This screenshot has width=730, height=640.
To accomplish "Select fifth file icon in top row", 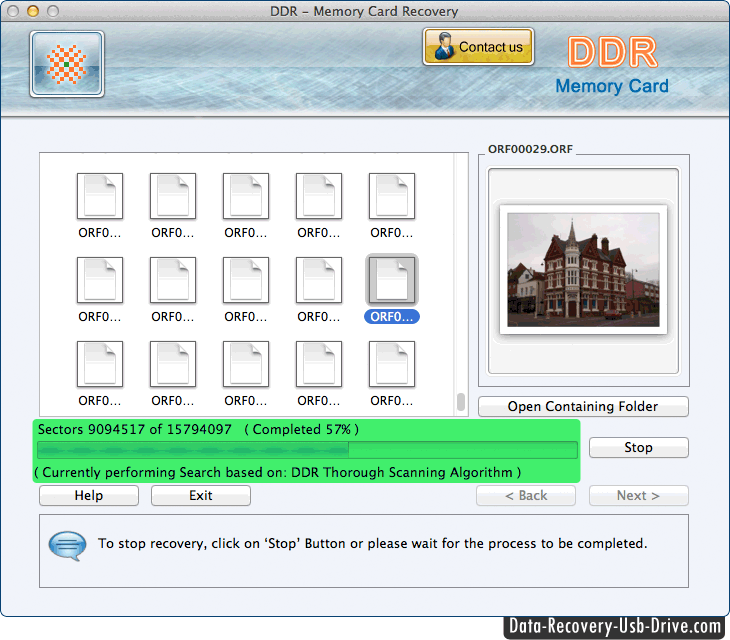I will 392,196.
